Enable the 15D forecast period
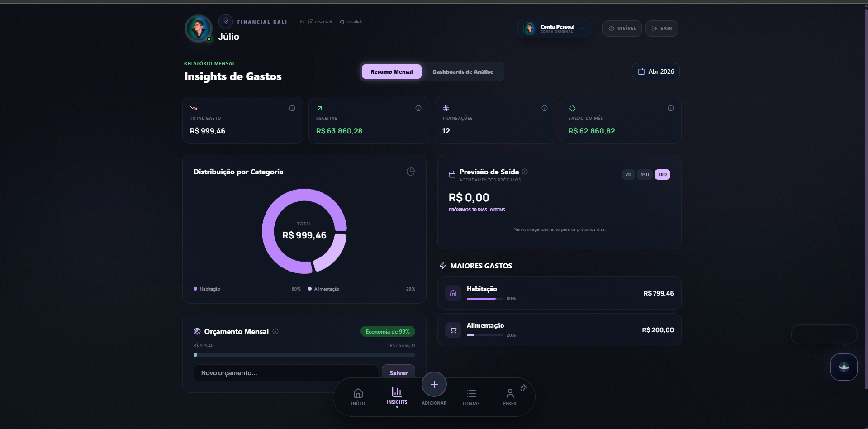Screen dimensions: 868x429 [x=644, y=174]
